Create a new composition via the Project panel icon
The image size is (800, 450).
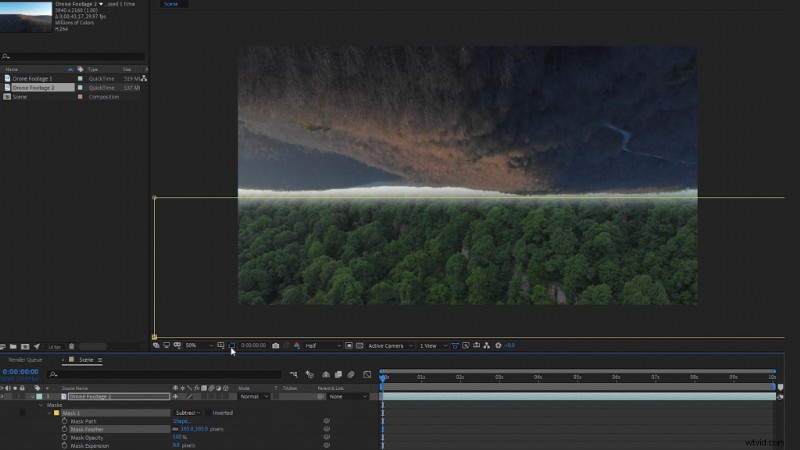(24, 346)
